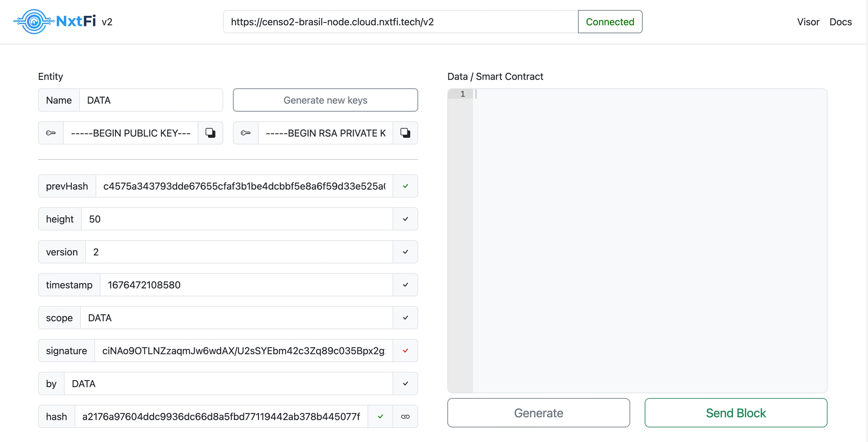Viewport: 868px width, 442px height.
Task: Click the Send Block button
Action: (x=735, y=413)
